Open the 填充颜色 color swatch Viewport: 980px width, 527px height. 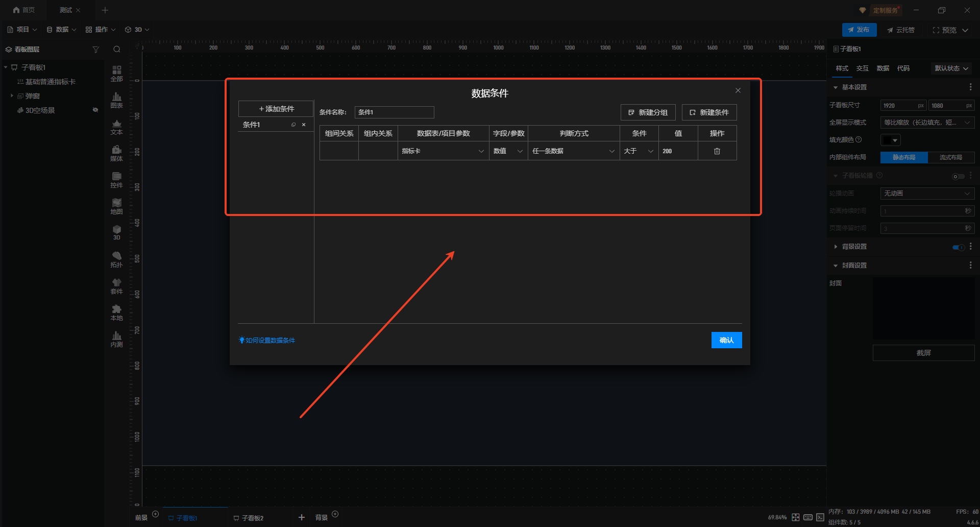coord(890,140)
